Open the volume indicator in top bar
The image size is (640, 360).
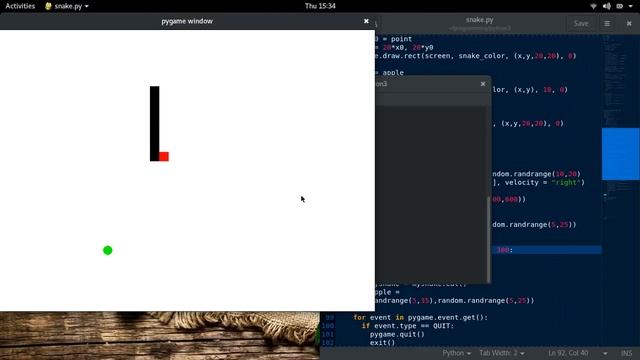[607, 6]
